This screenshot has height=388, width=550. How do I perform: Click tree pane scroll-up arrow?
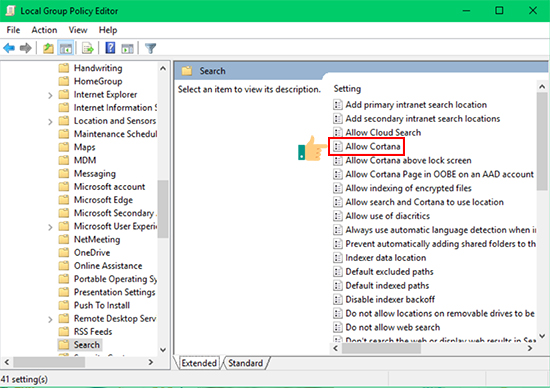163,68
